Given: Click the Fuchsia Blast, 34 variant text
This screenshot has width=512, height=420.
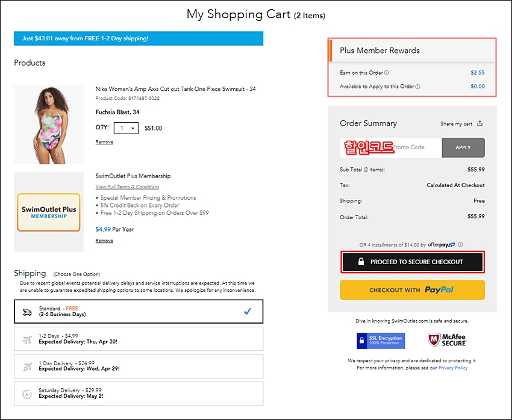Looking at the screenshot, I should pyautogui.click(x=117, y=112).
